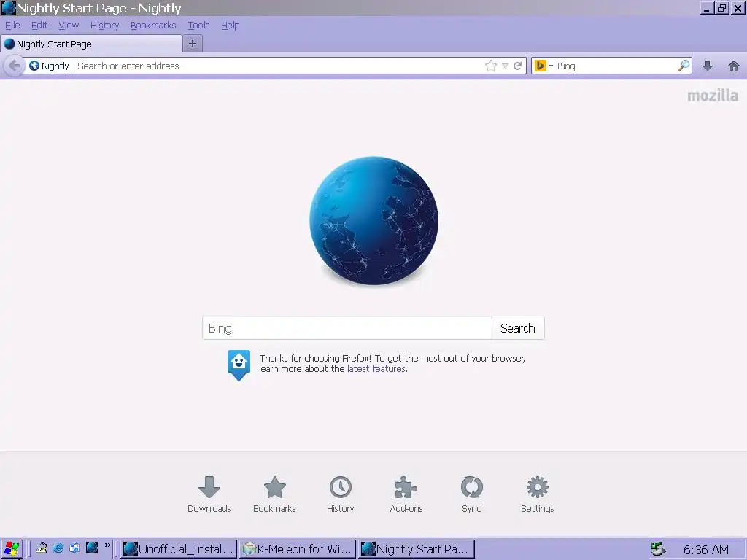
Task: Expand the quick launch overflow chevron
Action: pyautogui.click(x=108, y=545)
